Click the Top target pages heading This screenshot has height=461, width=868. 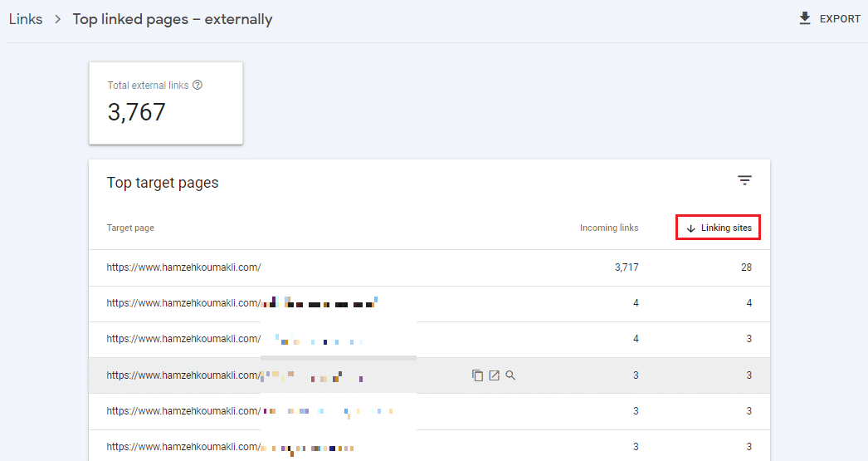[163, 183]
